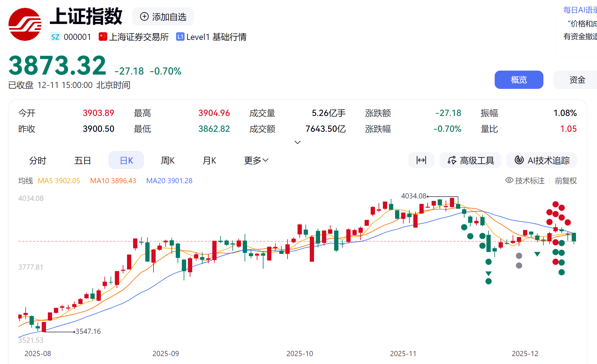Click the 概览 overview button
The image size is (597, 364).
tap(518, 80)
